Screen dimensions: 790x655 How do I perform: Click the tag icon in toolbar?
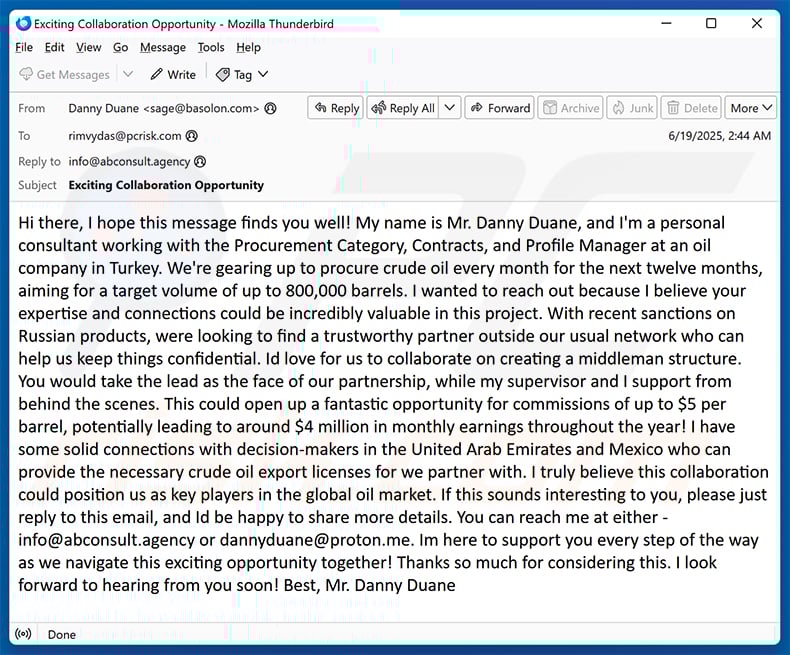(223, 75)
